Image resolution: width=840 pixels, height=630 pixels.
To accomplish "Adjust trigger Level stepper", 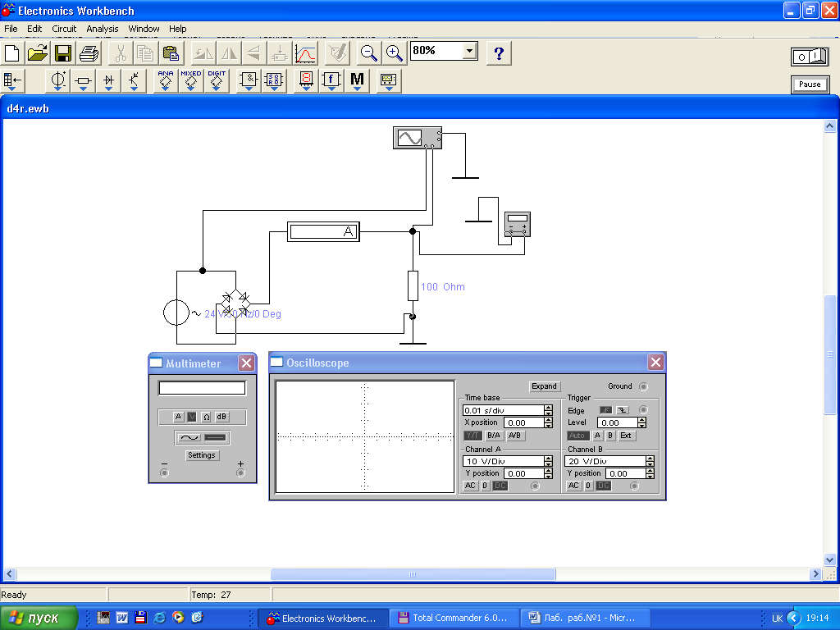I will pyautogui.click(x=641, y=422).
